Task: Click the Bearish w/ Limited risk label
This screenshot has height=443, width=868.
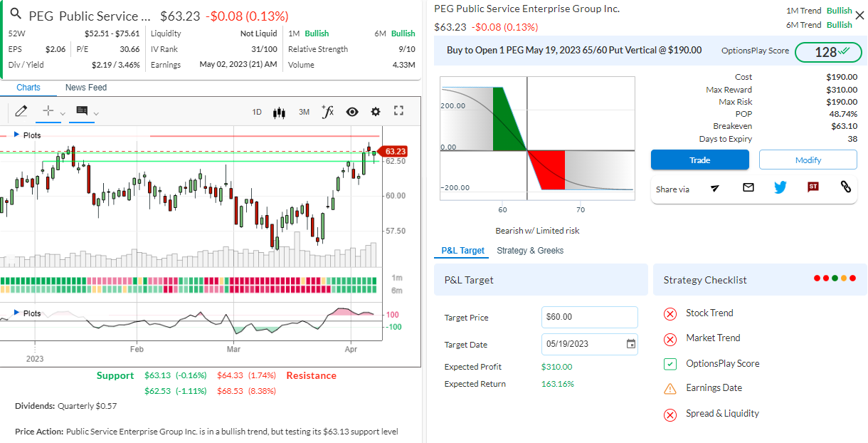Action: click(537, 231)
